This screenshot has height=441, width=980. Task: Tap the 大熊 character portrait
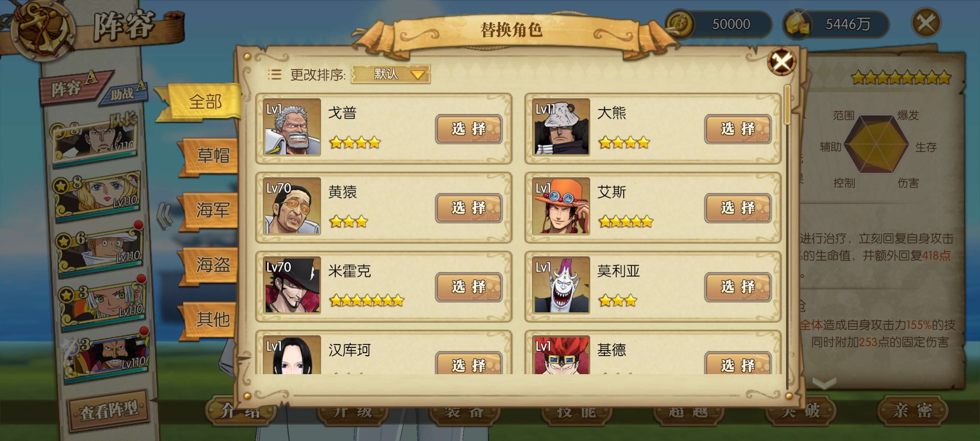coord(561,127)
